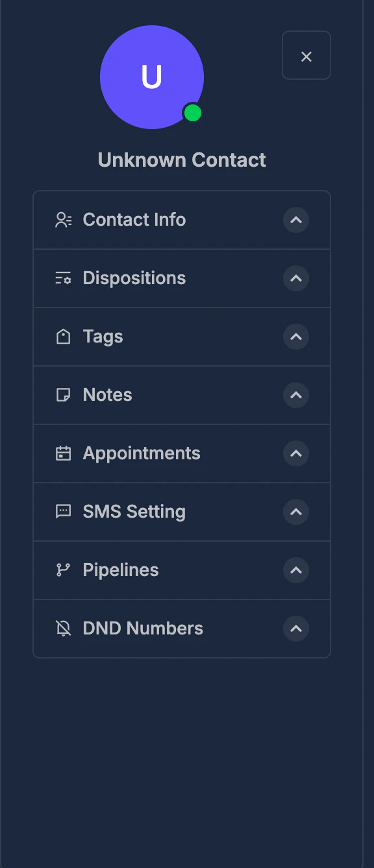
Task: Click the Contact Info person icon
Action: (63, 220)
